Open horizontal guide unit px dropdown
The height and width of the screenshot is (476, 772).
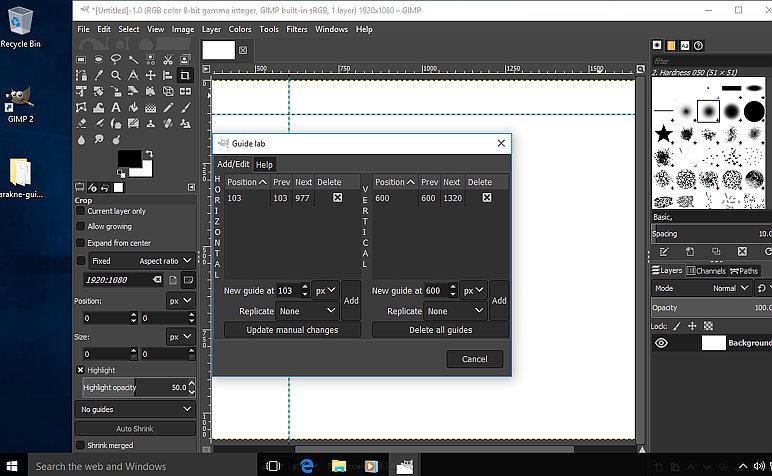click(x=325, y=290)
